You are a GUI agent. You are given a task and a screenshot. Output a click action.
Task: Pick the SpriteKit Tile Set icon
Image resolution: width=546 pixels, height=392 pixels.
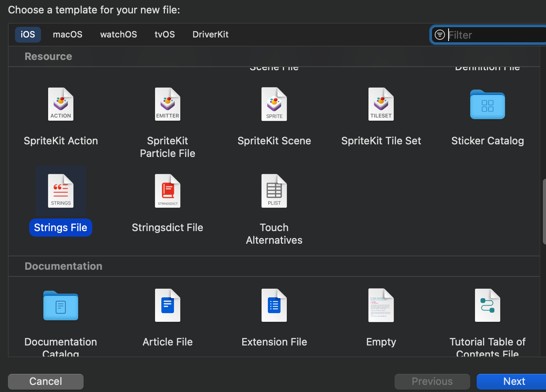click(x=381, y=104)
